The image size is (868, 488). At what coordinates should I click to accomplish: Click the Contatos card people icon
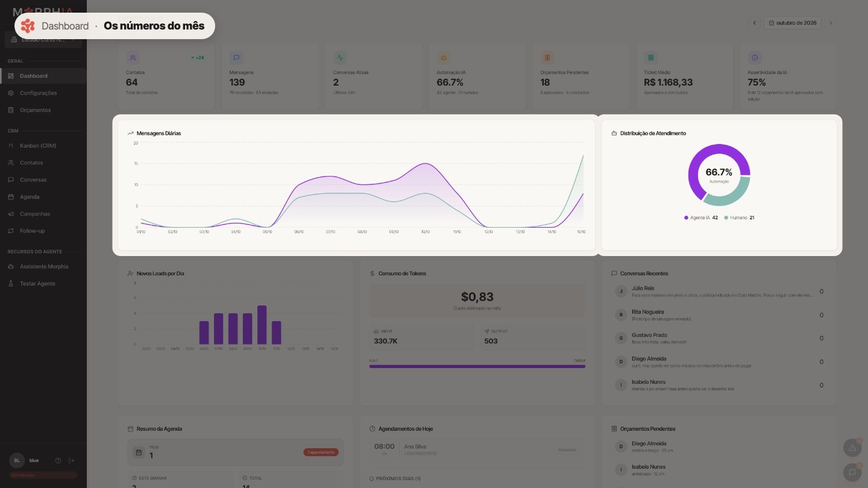pyautogui.click(x=133, y=58)
